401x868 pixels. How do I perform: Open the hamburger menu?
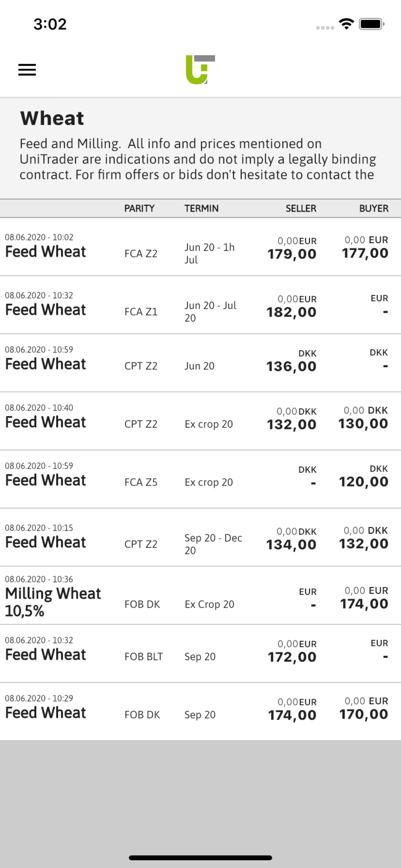point(27,70)
